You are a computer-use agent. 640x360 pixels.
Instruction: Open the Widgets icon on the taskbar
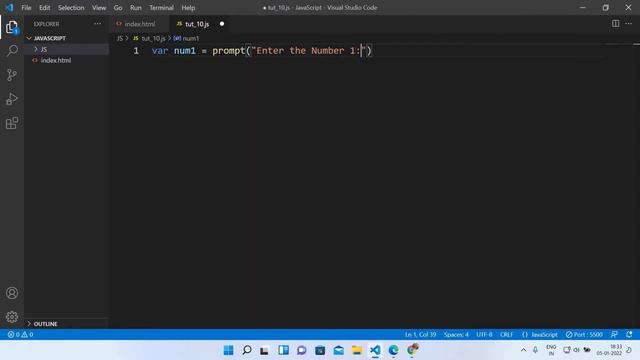283,350
